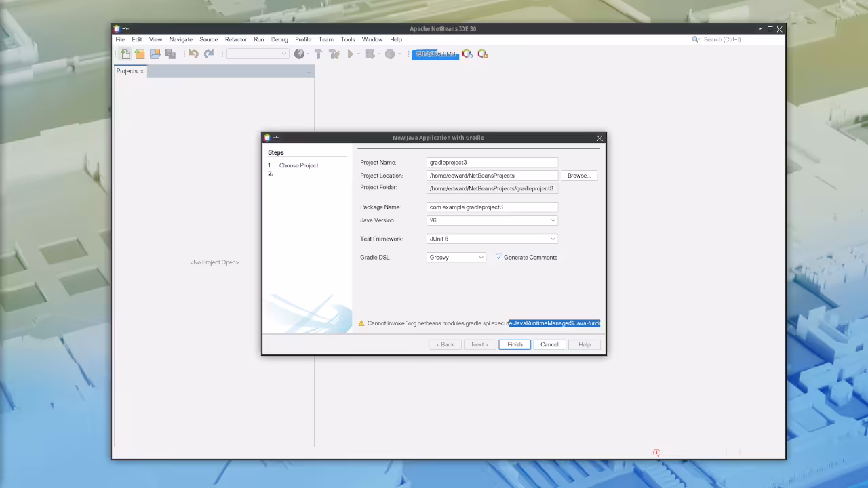Image resolution: width=868 pixels, height=488 pixels.
Task: Open the Refactor menu
Action: (236, 39)
